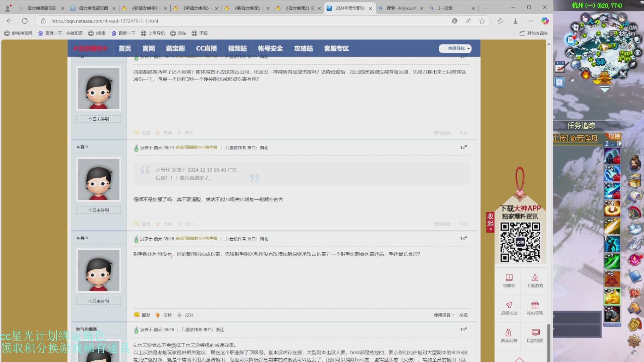Expand 使用道具 dropdown on post 12
The image size is (644, 362).
[x=444, y=224]
